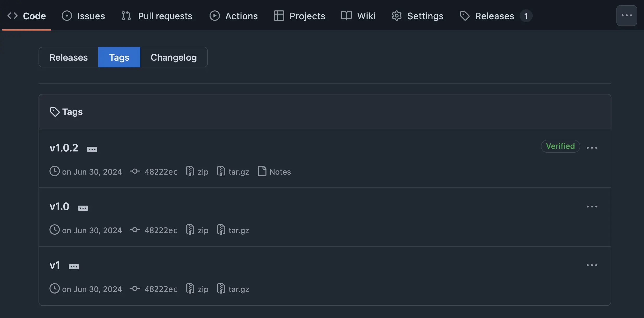Switch to the Releases subtab
This screenshot has height=318, width=644.
(x=68, y=57)
